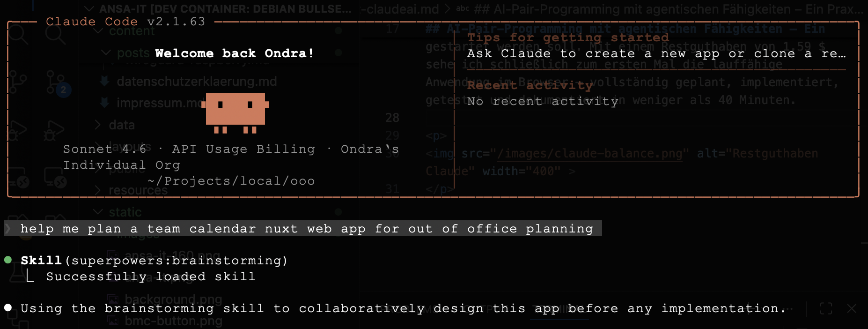Screen dimensions: 868x329
Task: Open the dimmed Search icon in activity bar
Action: [55, 35]
